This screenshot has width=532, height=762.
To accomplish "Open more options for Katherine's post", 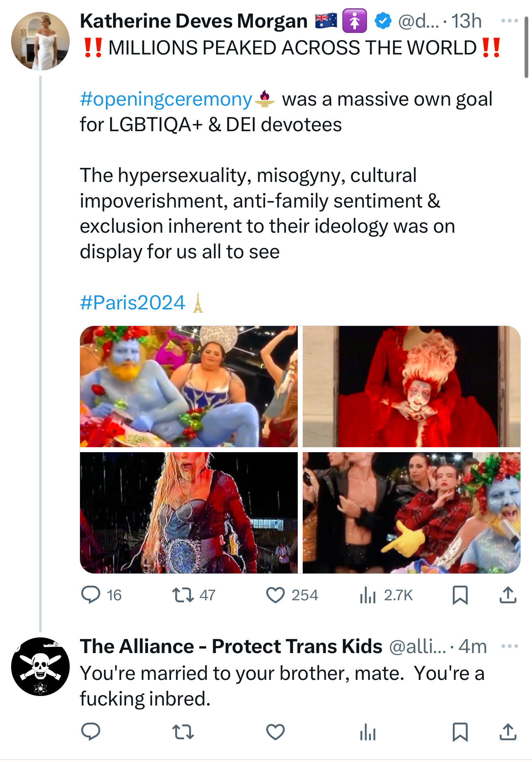I will click(510, 21).
